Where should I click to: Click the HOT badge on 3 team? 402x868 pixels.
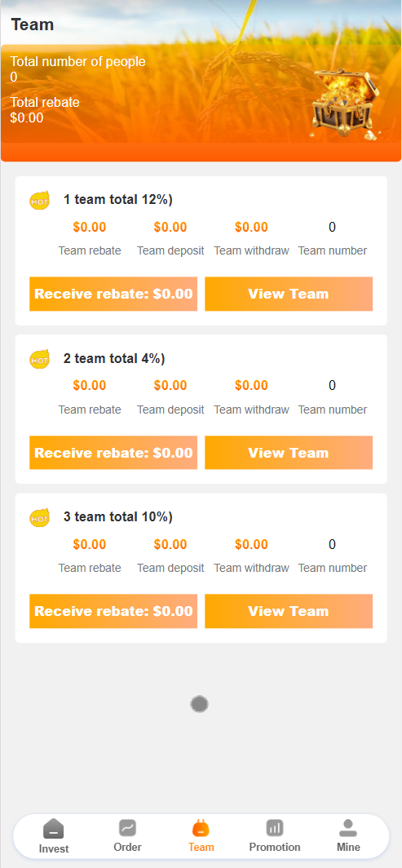point(39,517)
